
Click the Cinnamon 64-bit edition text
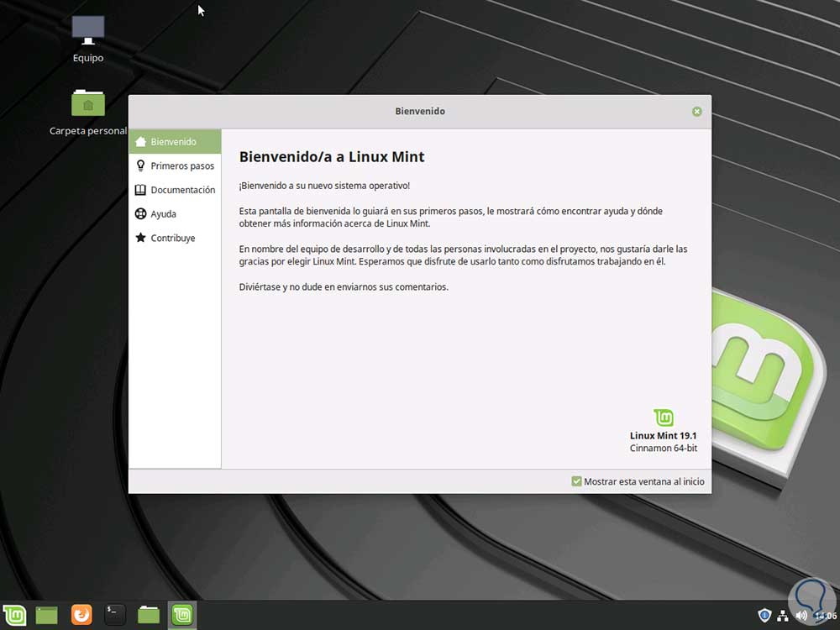click(x=664, y=448)
